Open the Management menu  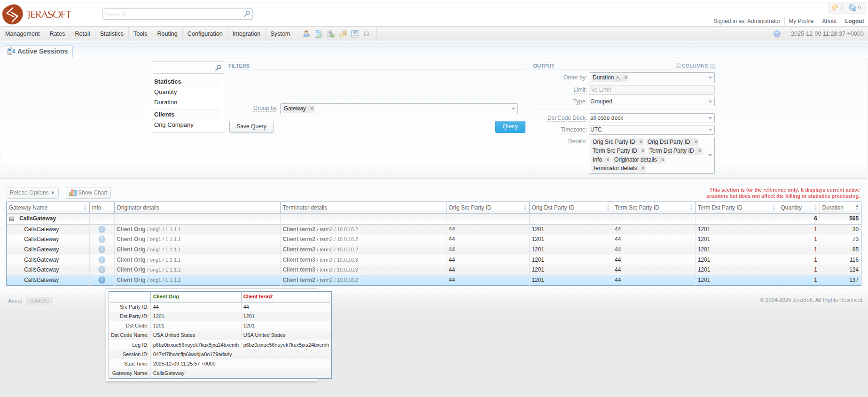(23, 34)
